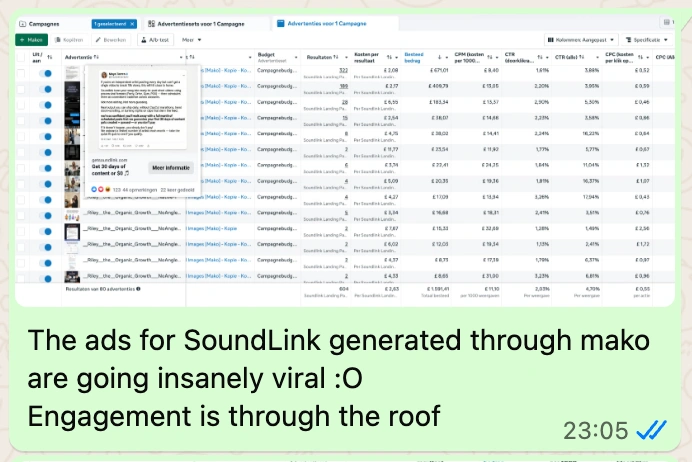The image size is (692, 462).
Task: Turn off the ad toggle in the £ 671,01 row
Action: pos(45,73)
